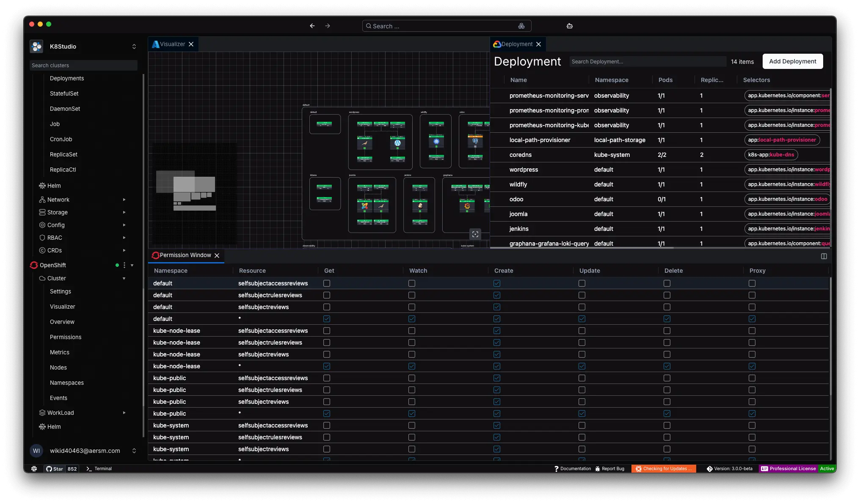Go back with the left arrow
Screen dimensions: 860x504
click(x=312, y=26)
